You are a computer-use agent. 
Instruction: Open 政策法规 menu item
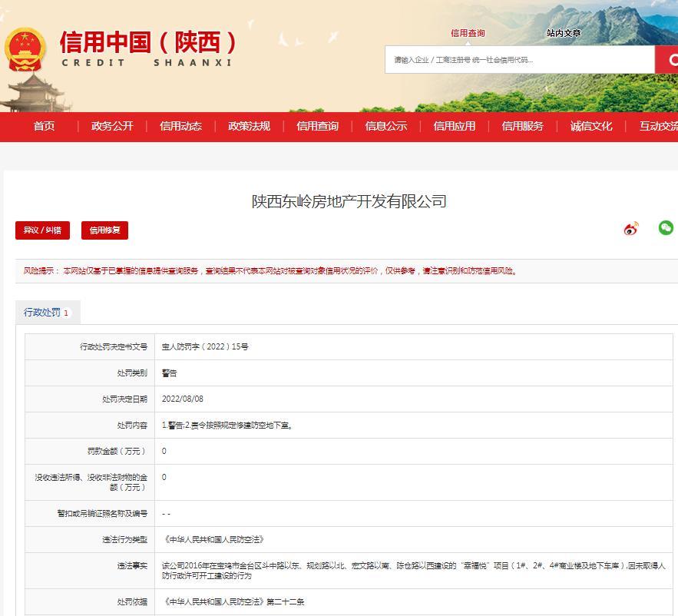pos(249,126)
